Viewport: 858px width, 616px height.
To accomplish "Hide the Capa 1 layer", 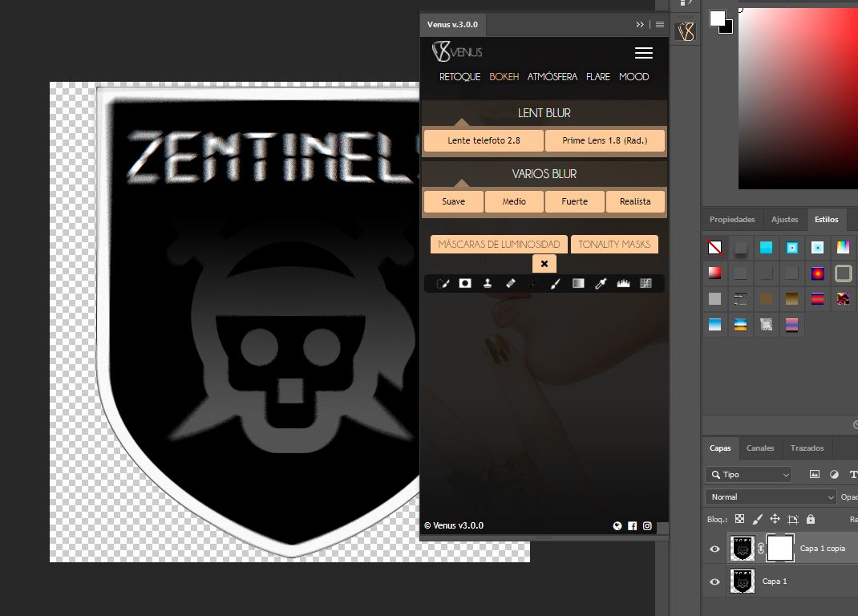I will 714,582.
